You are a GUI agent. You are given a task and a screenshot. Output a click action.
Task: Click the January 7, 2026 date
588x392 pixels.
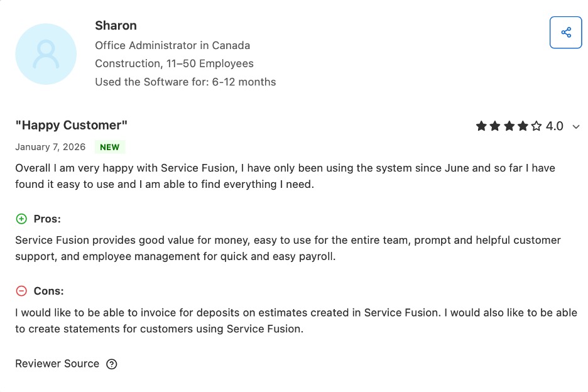point(50,147)
